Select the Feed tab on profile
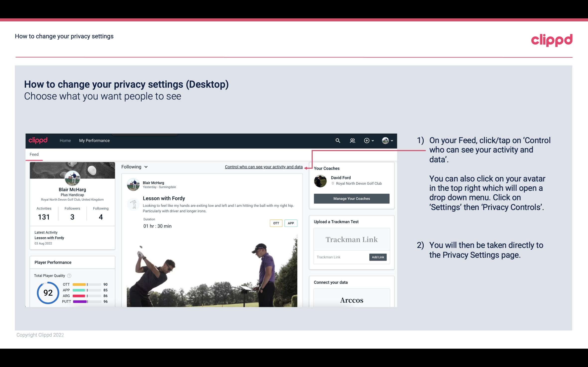588x367 pixels. click(34, 154)
